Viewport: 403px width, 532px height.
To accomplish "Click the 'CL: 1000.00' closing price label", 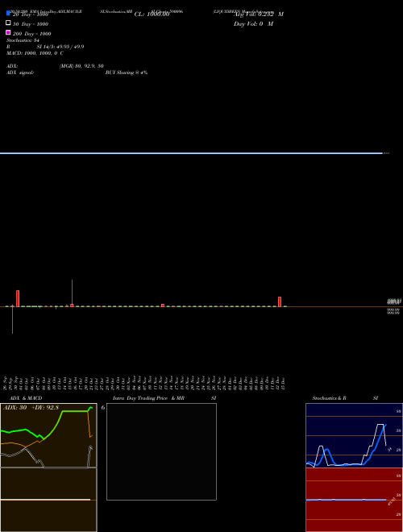I will tap(152, 15).
